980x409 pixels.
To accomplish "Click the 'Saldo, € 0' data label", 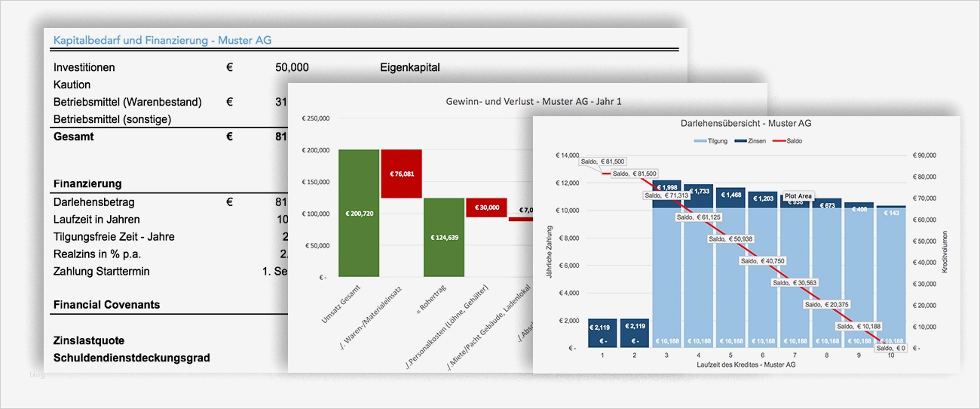I will point(891,348).
